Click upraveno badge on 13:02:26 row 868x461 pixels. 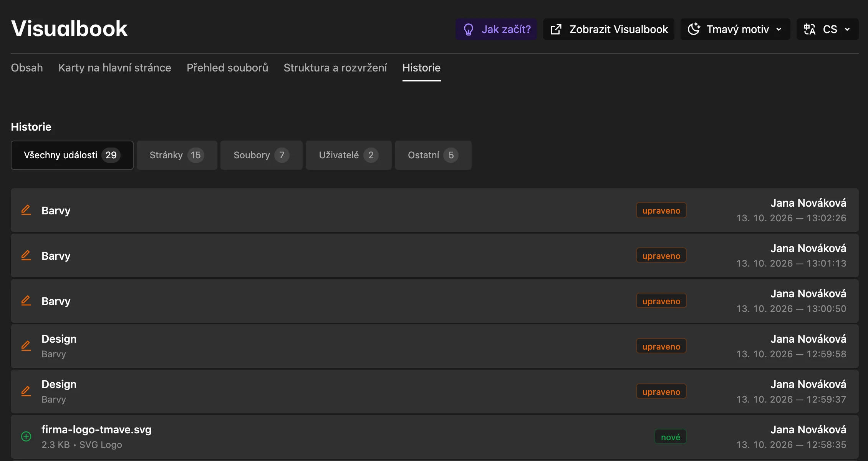[x=661, y=211]
